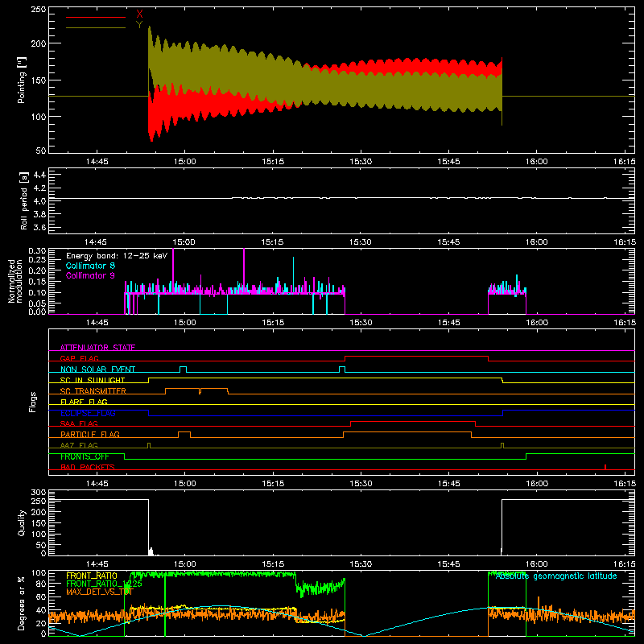Click the AAZ_FLAG label

click(x=79, y=445)
